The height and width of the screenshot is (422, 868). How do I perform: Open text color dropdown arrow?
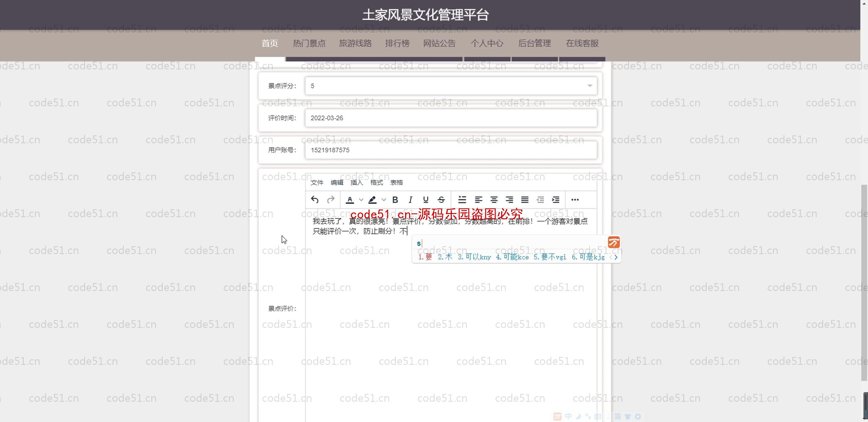click(361, 200)
